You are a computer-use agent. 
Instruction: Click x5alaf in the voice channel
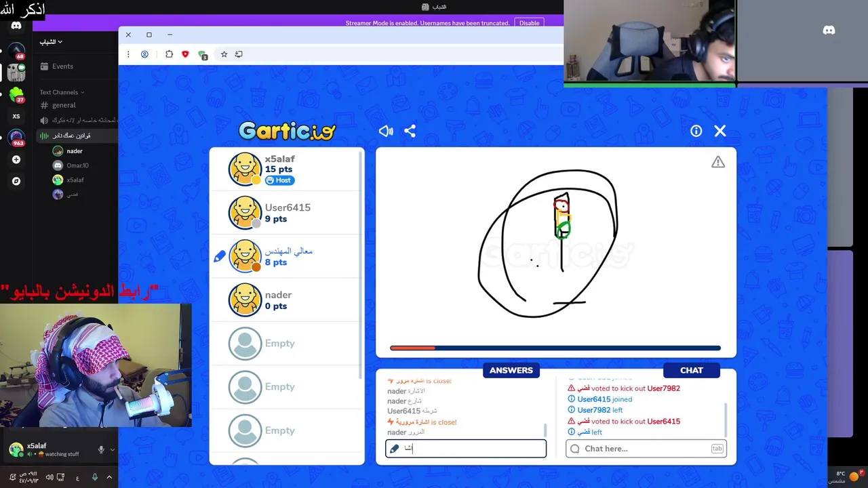(x=69, y=180)
